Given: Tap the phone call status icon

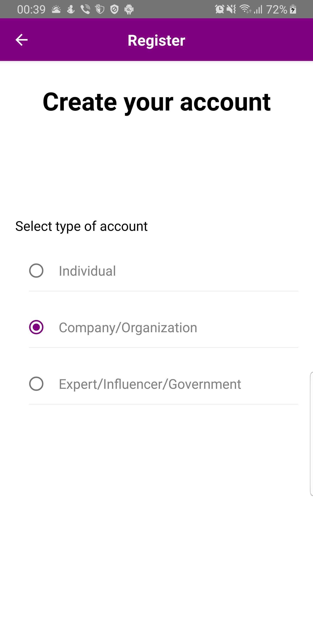Looking at the screenshot, I should 85,10.
